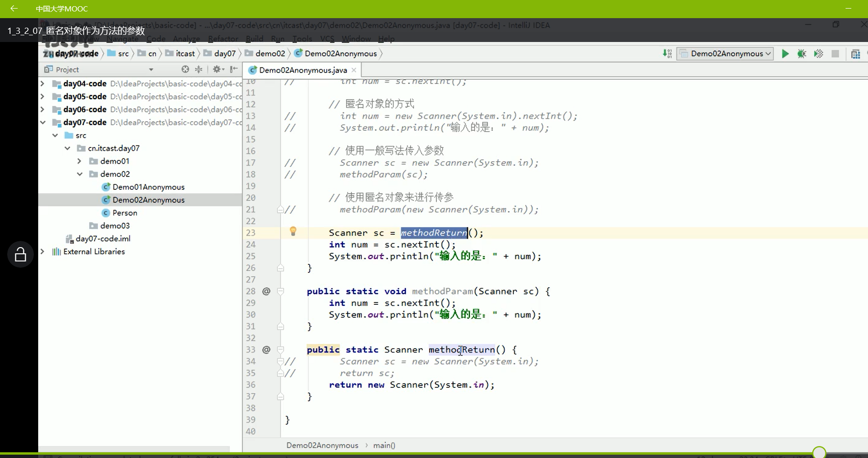Expand the day05-code module
This screenshot has width=868, height=458.
click(x=42, y=96)
